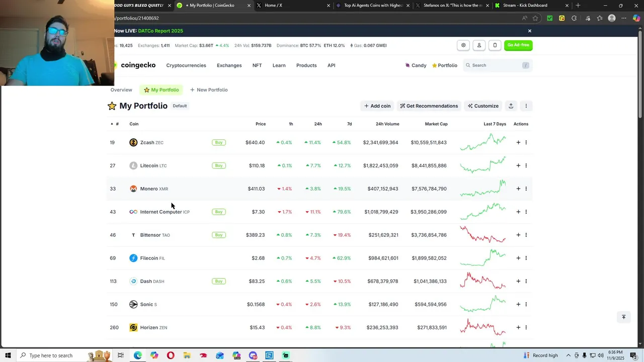Click the Add coin button

coord(377,106)
